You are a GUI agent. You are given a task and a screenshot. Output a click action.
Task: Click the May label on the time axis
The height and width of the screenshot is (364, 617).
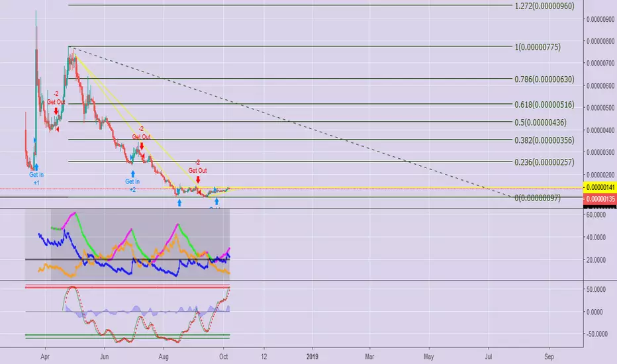coord(429,357)
